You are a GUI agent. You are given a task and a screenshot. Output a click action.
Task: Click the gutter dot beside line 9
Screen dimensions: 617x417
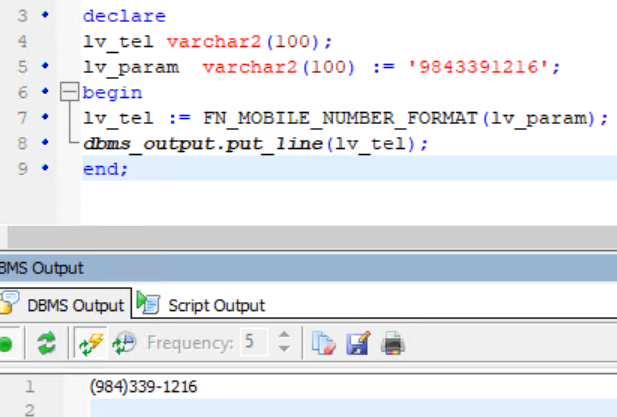pyautogui.click(x=45, y=169)
